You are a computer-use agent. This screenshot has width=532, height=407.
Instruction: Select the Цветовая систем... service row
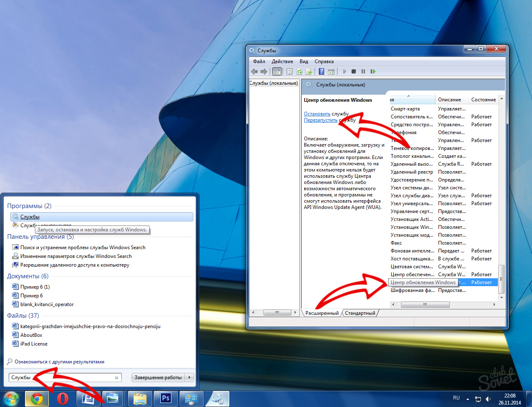click(443, 267)
